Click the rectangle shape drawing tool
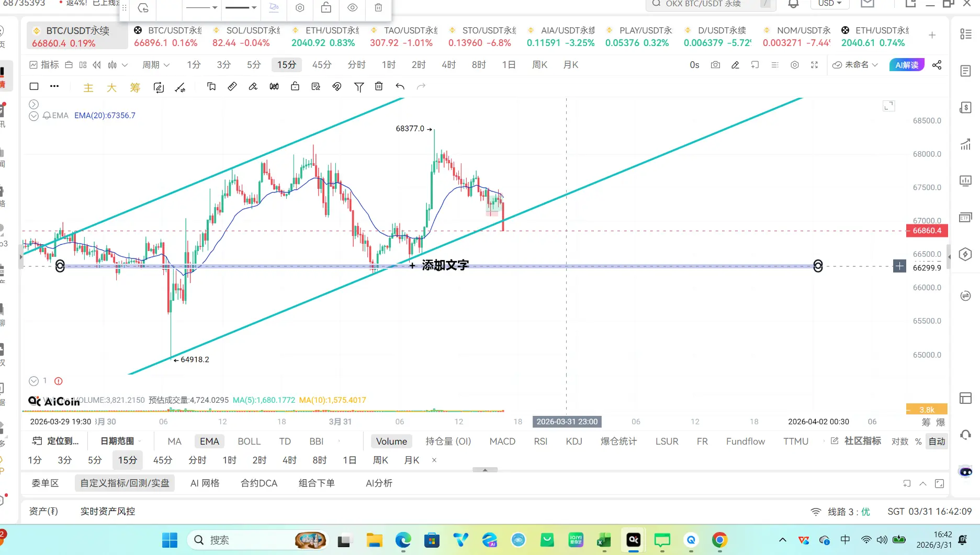Viewport: 980px width, 555px height. [34, 86]
